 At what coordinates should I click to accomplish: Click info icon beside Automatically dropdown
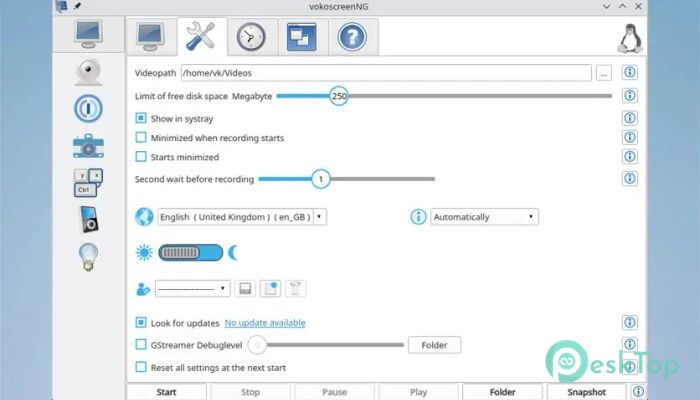418,217
